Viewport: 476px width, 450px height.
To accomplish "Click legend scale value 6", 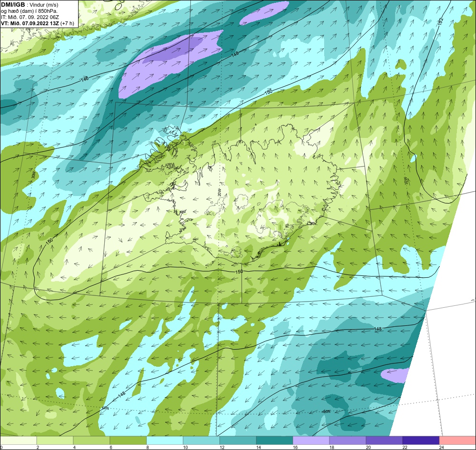I will (111, 447).
